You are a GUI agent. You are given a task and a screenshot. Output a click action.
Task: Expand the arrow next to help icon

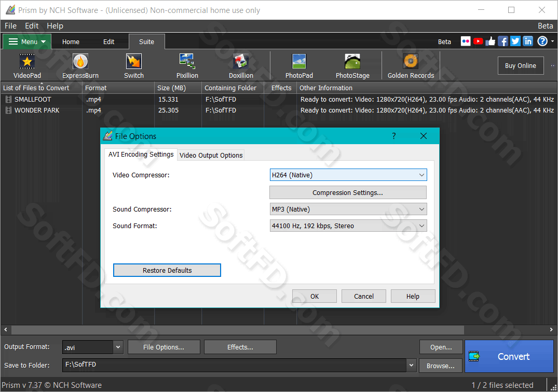coord(552,41)
